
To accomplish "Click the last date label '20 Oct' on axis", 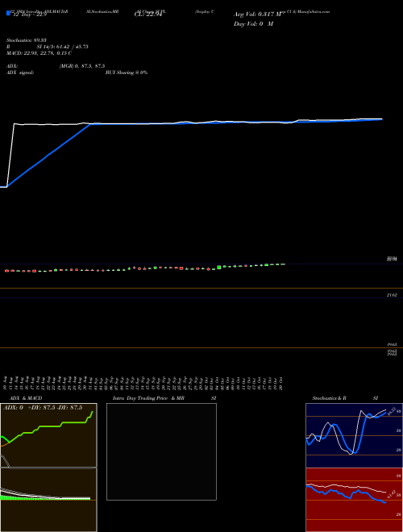I will [x=280, y=382].
